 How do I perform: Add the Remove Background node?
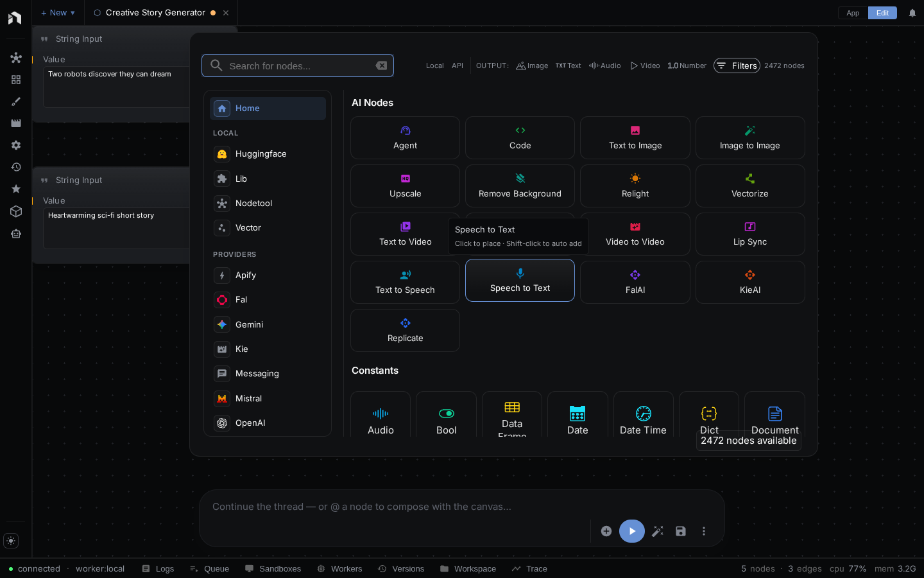pyautogui.click(x=520, y=186)
